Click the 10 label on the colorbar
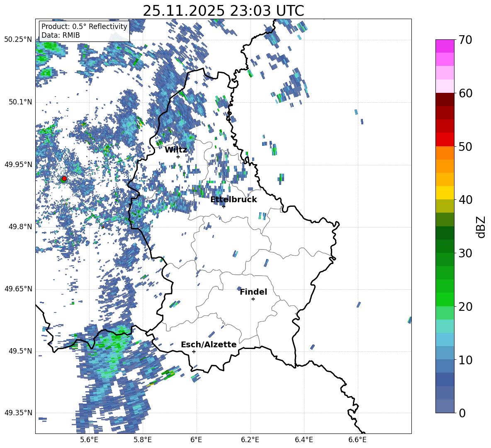The height and width of the screenshot is (448, 491). 465,360
